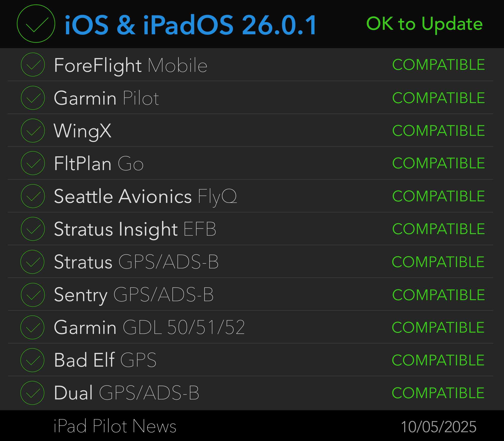Select the ForeFlight Mobile app name
Image resolution: width=504 pixels, height=441 pixels.
pyautogui.click(x=131, y=65)
